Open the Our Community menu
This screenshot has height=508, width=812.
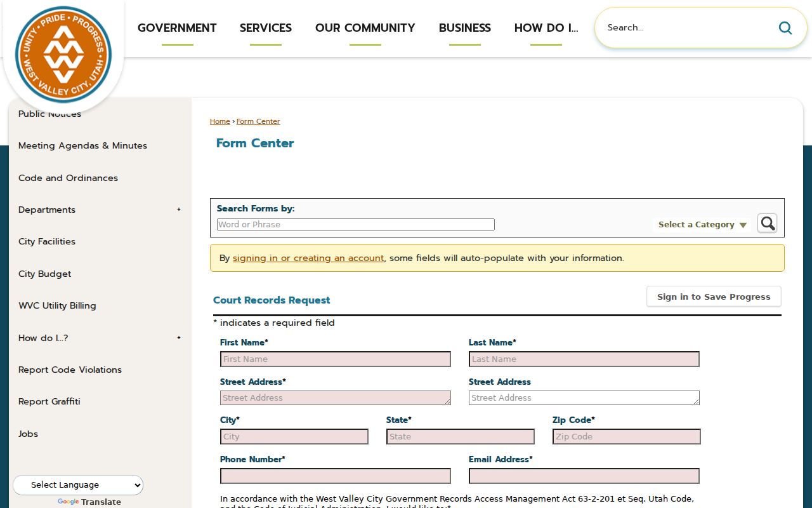coord(365,28)
